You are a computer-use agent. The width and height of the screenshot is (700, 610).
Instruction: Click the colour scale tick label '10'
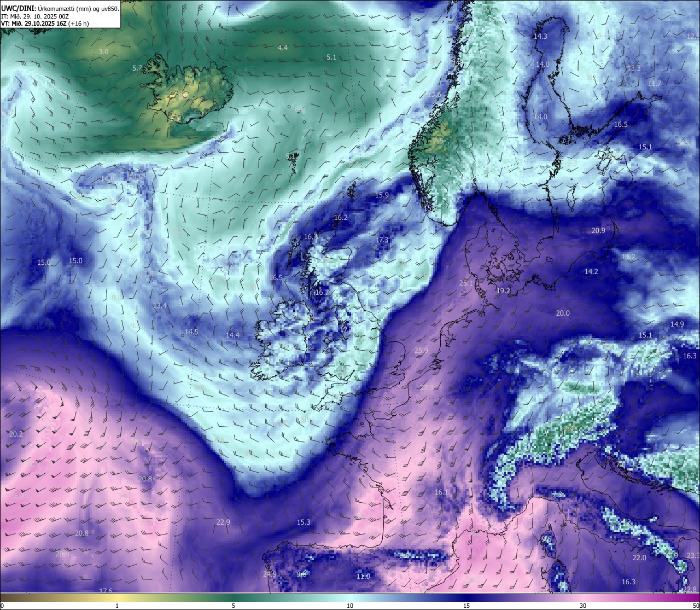pyautogui.click(x=350, y=606)
